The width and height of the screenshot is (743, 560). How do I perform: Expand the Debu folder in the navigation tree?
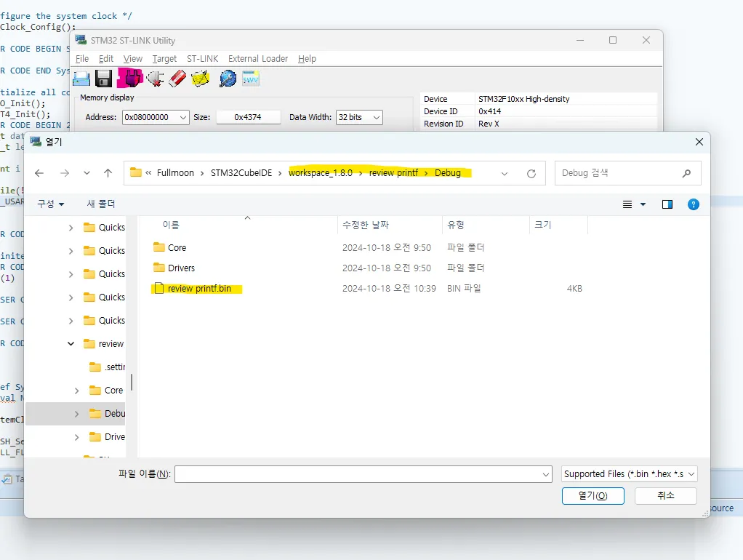(x=77, y=414)
